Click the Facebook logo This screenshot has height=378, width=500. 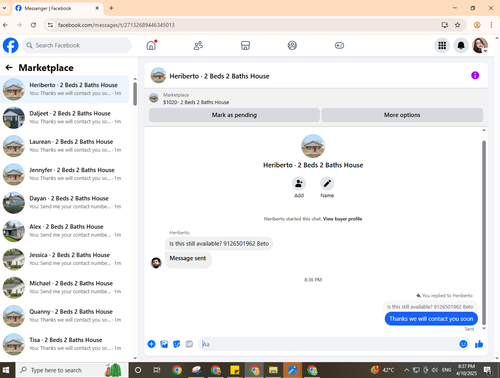pyautogui.click(x=11, y=45)
